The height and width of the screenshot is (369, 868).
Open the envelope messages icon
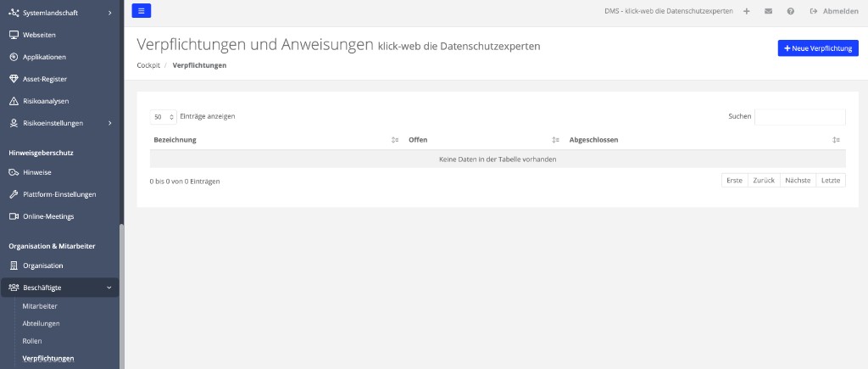tap(768, 11)
